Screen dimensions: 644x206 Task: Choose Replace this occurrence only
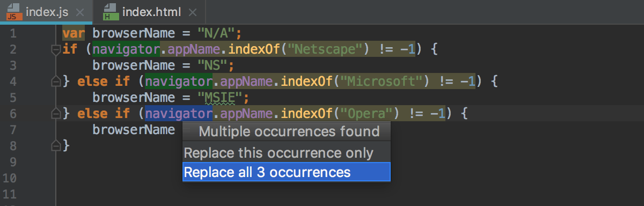[x=287, y=153]
